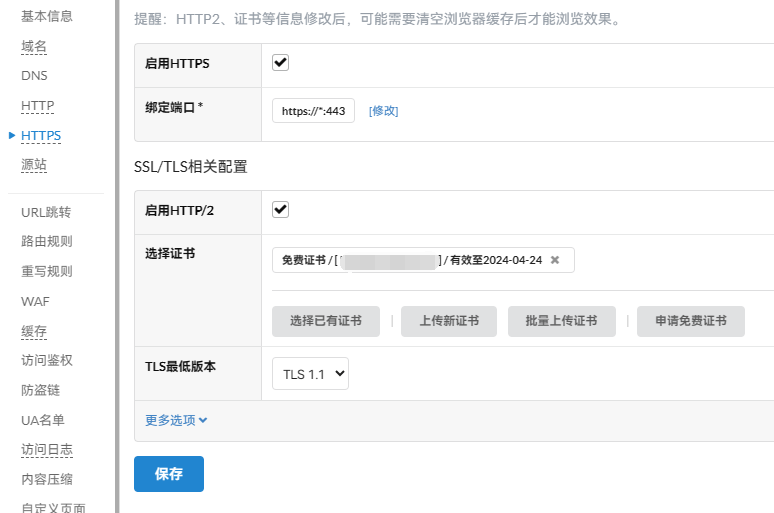Go to 域名 settings in sidebar
774x513 pixels.
[x=34, y=46]
